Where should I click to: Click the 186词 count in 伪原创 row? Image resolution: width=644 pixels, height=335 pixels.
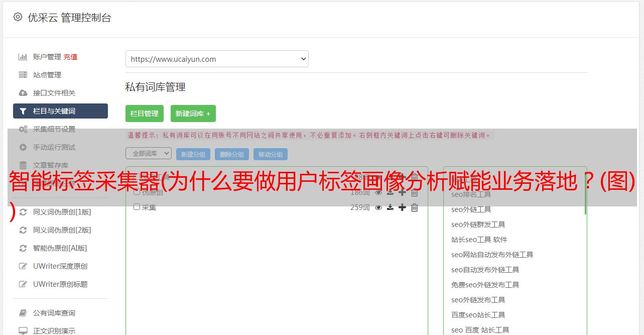point(360,192)
